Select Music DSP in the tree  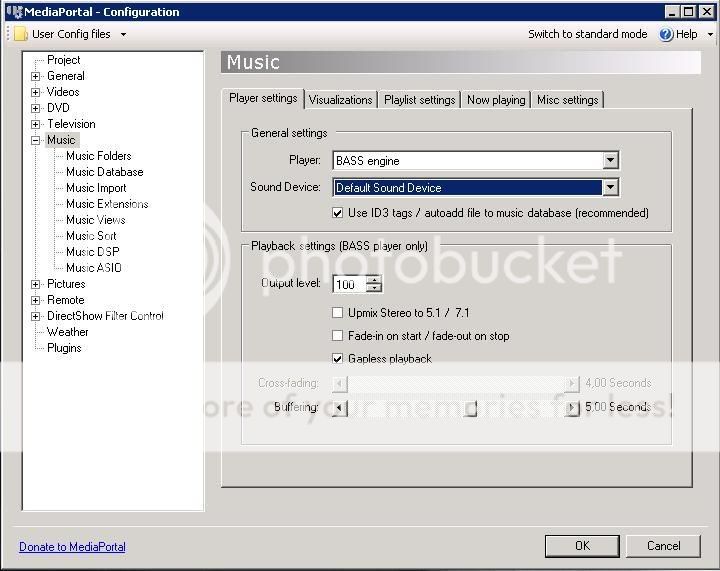pyautogui.click(x=92, y=252)
